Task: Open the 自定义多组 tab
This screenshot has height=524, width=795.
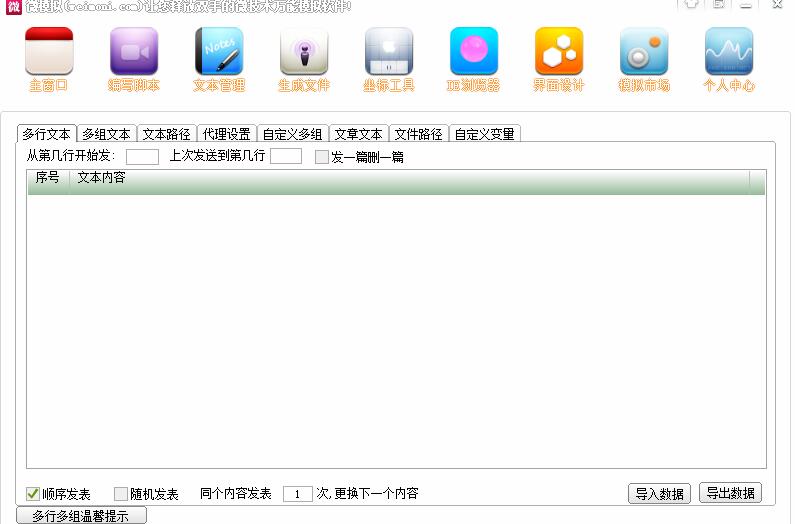Action: click(293, 134)
